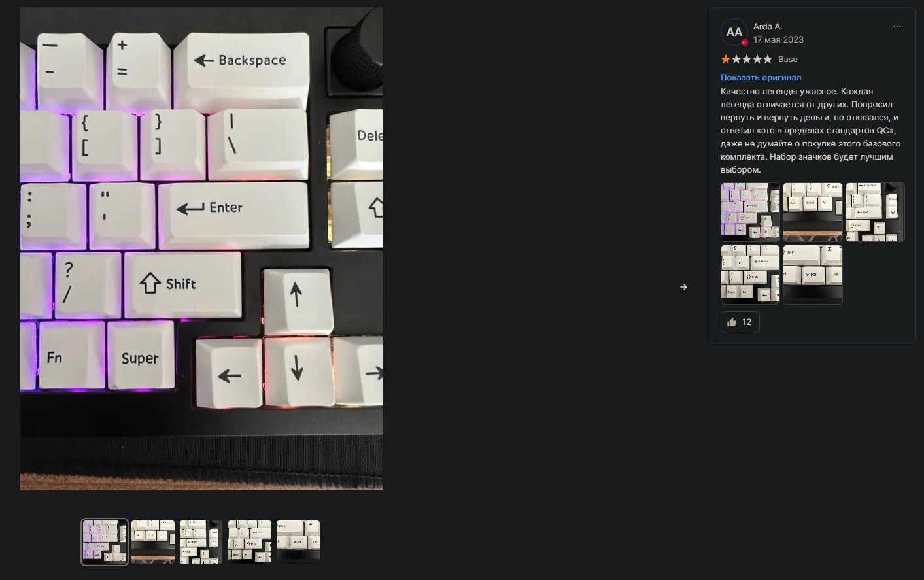The height and width of the screenshot is (580, 924).
Task: Open the three-dot review options menu
Action: (x=897, y=26)
